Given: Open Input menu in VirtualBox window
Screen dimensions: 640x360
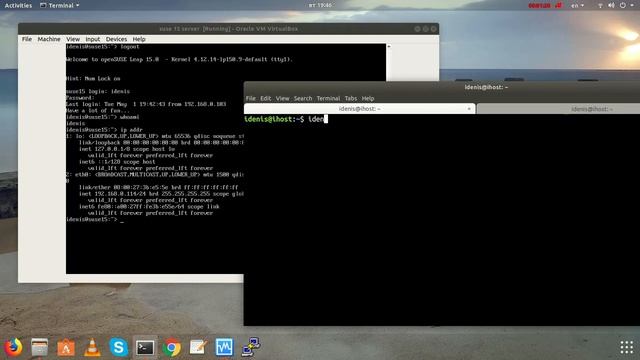Looking at the screenshot, I should pos(93,39).
